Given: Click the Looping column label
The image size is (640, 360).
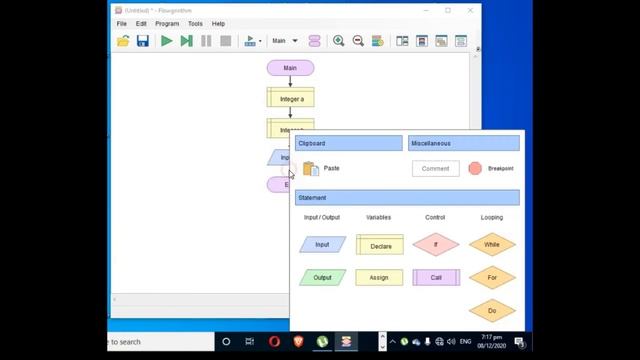Looking at the screenshot, I should pyautogui.click(x=491, y=217).
